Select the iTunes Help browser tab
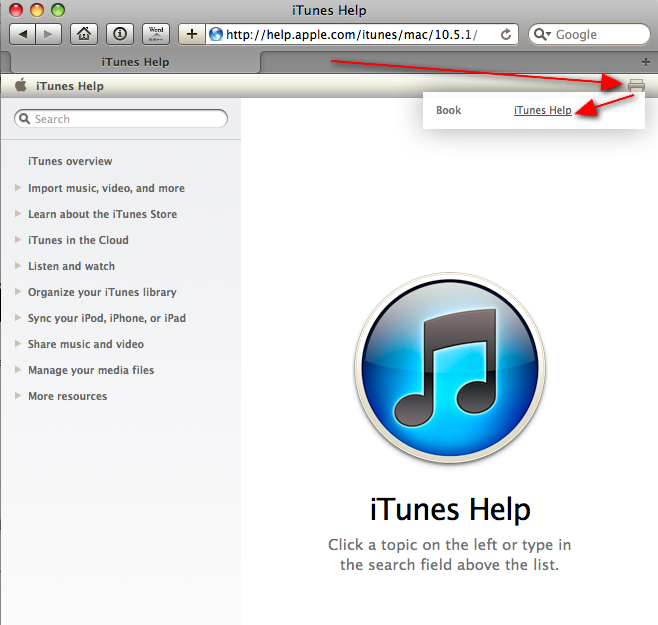658x625 pixels. click(x=135, y=62)
